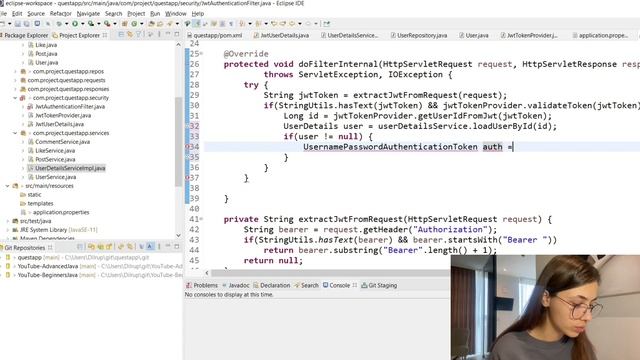Screen dimensions: 640x360
Task: Click the Package Explorer filter funnel icon
Action: click(x=139, y=35)
